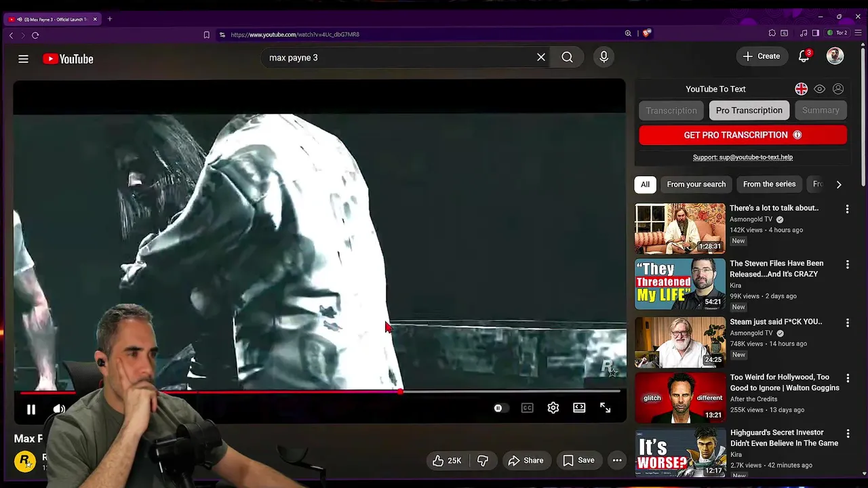Open the Brave shields icon
Image resolution: width=868 pixels, height=488 pixels.
tap(647, 33)
